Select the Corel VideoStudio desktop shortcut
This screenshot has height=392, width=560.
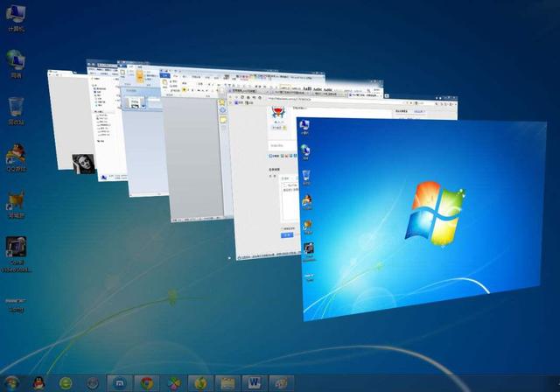click(x=16, y=255)
